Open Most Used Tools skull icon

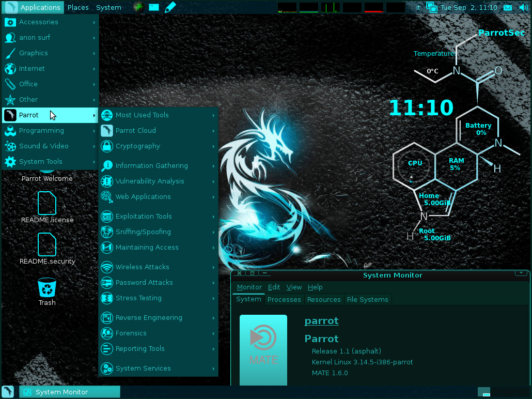pos(107,115)
